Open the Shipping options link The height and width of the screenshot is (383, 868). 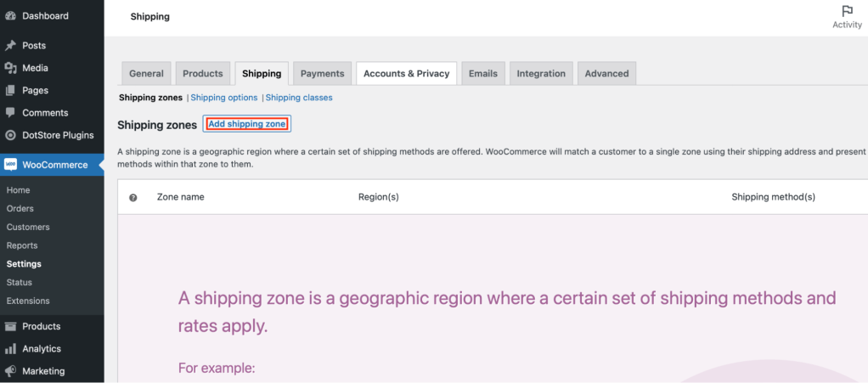pos(224,98)
